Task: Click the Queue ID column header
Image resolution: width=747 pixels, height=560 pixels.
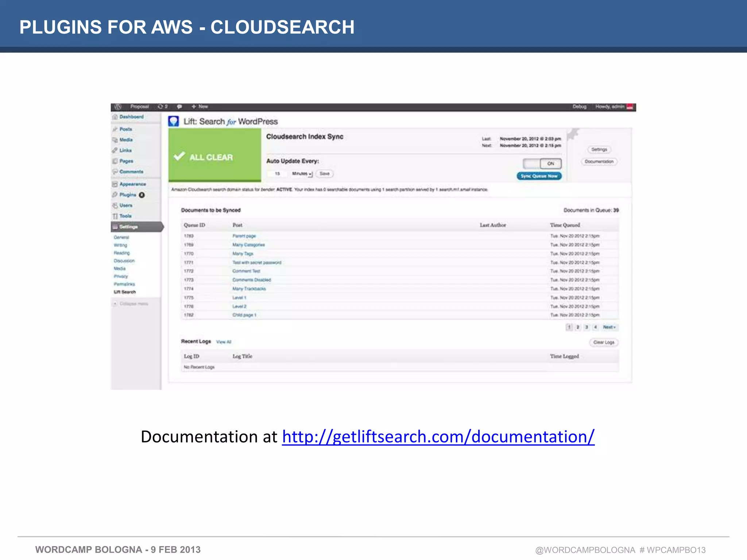Action: click(x=194, y=225)
